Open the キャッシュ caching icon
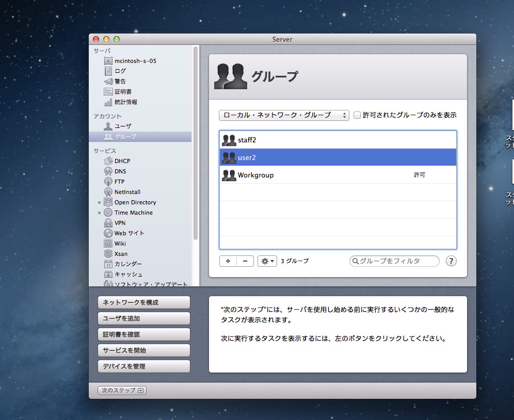This screenshot has height=420, width=514. (108, 274)
